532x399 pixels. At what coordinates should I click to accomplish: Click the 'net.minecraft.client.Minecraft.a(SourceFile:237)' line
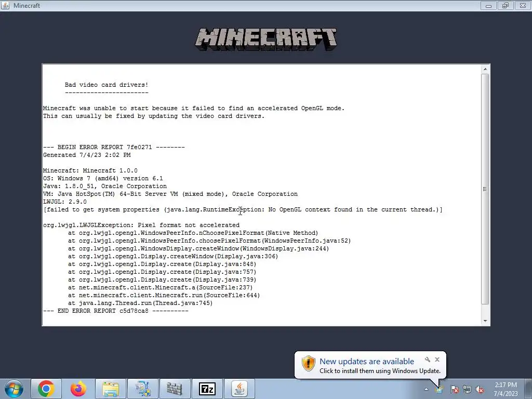click(x=161, y=288)
